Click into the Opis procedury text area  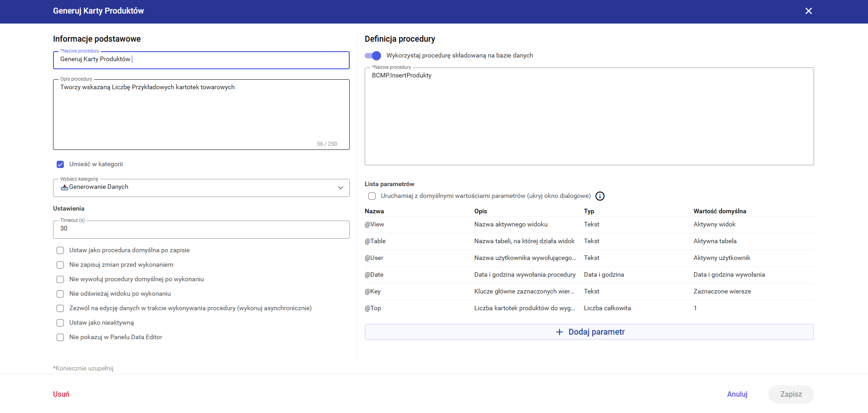(x=201, y=114)
